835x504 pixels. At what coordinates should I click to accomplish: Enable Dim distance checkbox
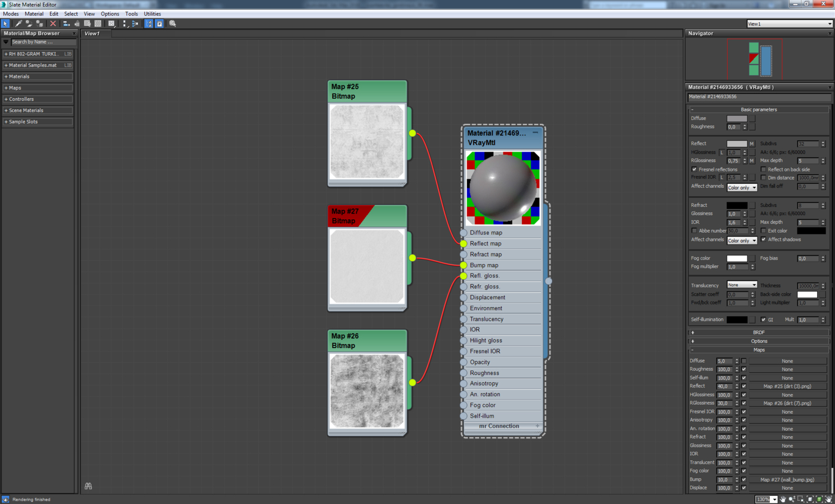763,178
